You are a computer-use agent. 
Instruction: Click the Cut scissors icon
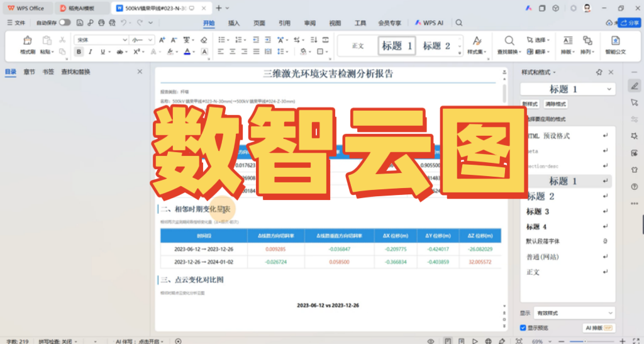62,40
